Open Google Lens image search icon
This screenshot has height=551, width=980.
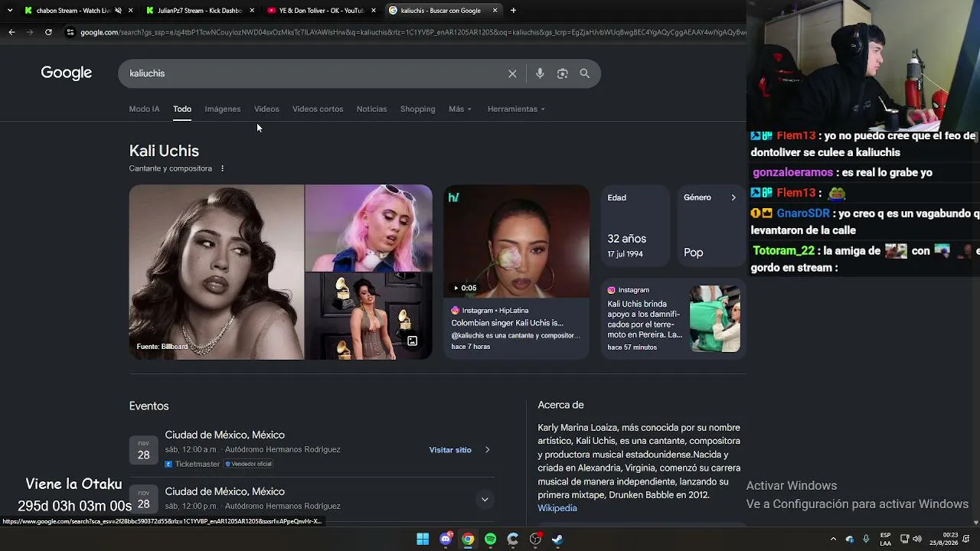pyautogui.click(x=563, y=73)
